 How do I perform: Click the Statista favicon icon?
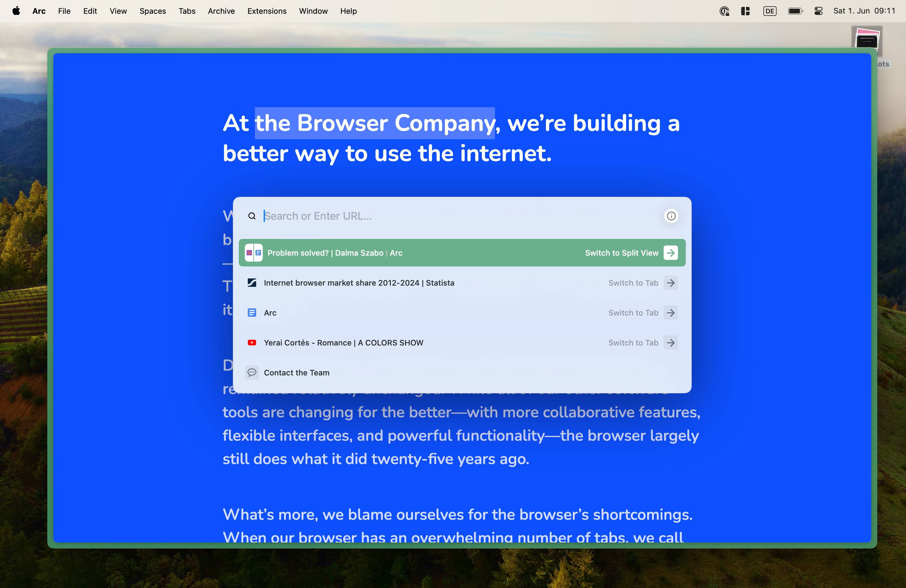click(x=252, y=283)
